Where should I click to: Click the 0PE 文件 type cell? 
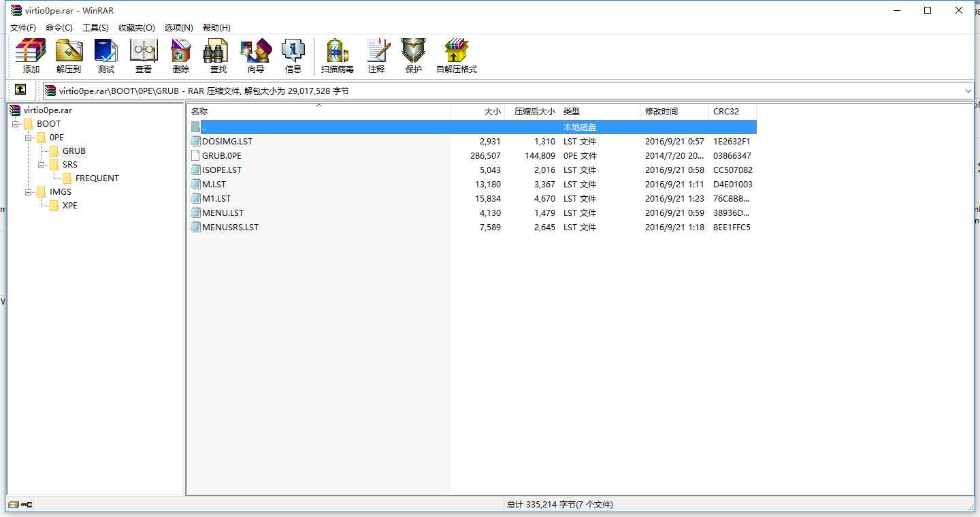tap(580, 156)
